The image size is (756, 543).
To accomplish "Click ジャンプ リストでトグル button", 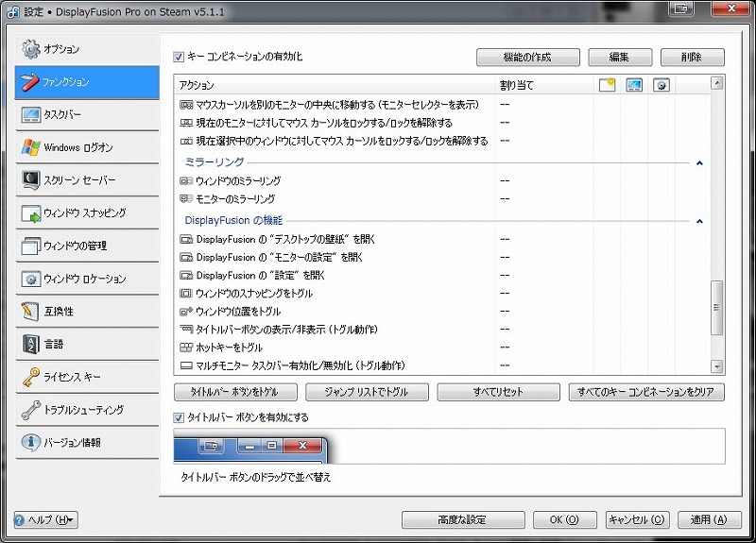I will point(367,392).
